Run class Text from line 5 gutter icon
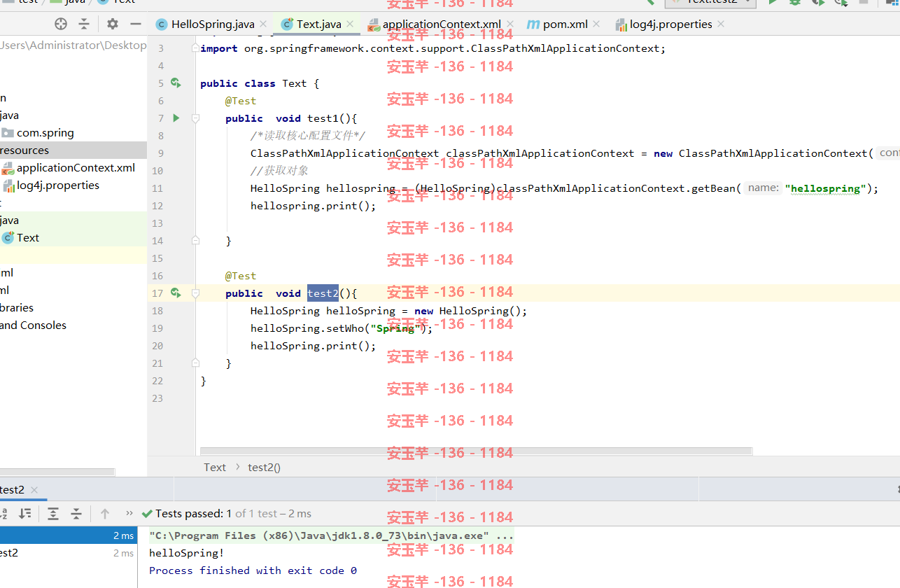The image size is (900, 588). pos(176,83)
